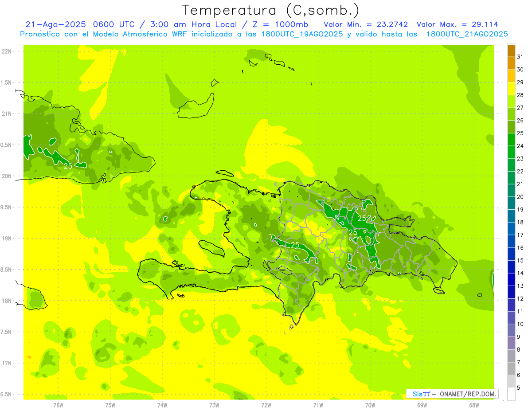Click the 25 contour label over eastern Cuba
Screen dimensions: 532x411
[68, 166]
